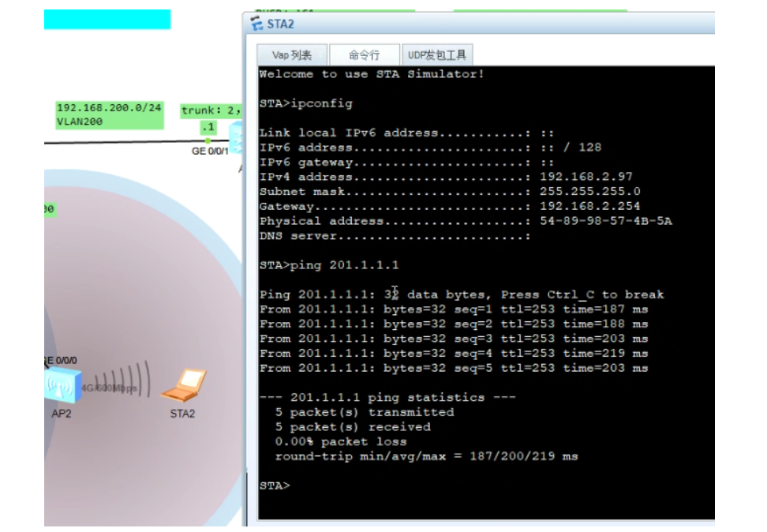This screenshot has height=532, width=767.
Task: Open the UDP发包工具 tab
Action: point(436,54)
